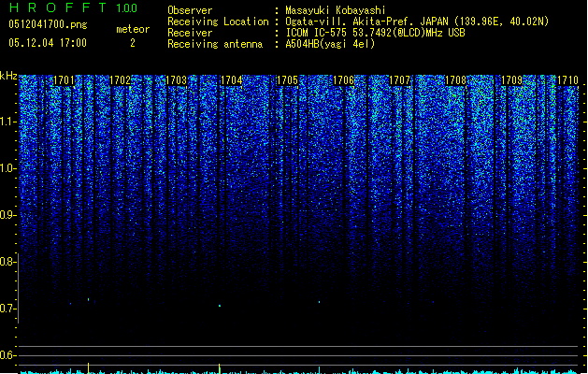Click the 1.0 frequency axis label

(7, 168)
